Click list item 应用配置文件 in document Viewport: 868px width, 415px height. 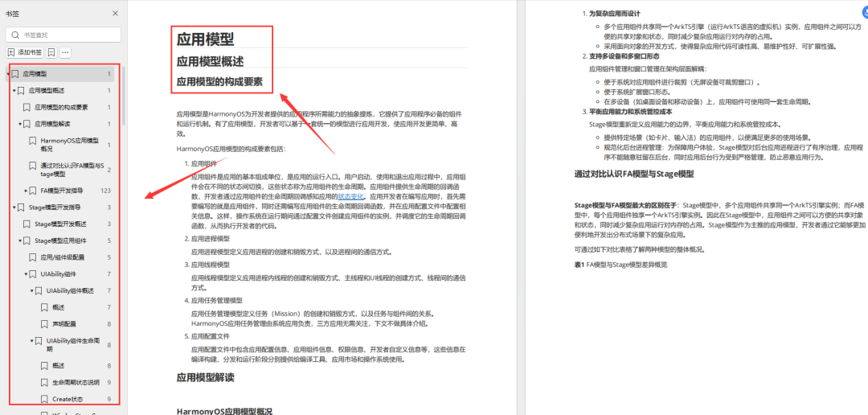click(211, 336)
